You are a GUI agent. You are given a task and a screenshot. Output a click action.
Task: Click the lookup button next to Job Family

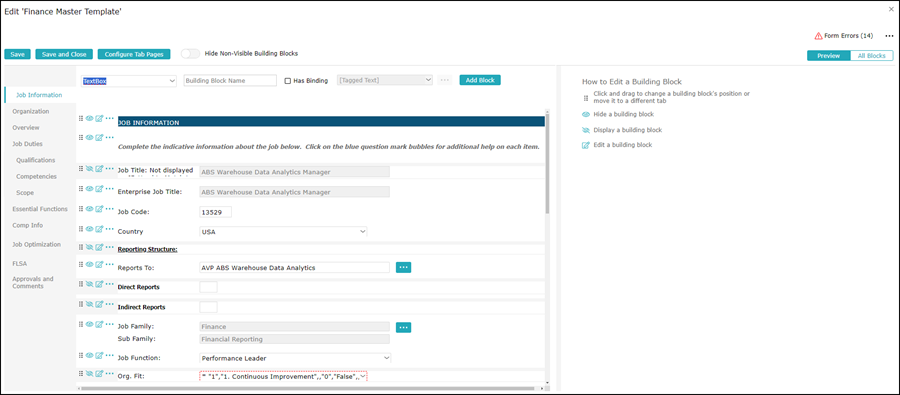pos(404,327)
